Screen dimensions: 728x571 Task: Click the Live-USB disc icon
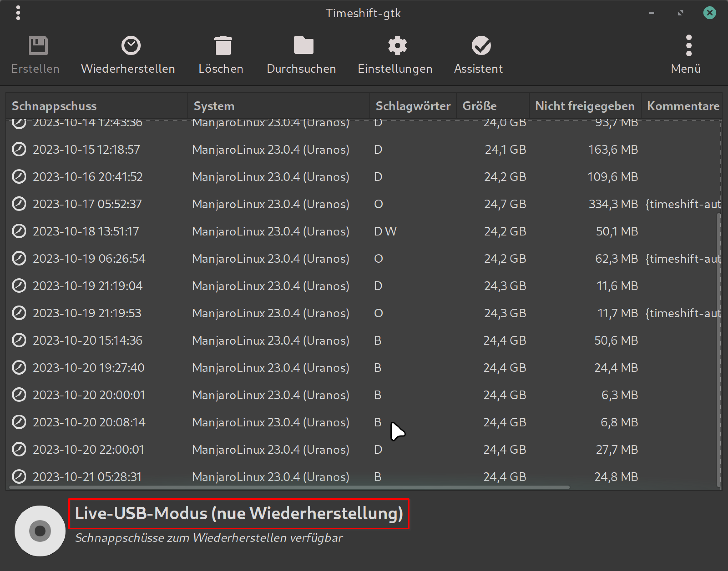click(x=40, y=531)
